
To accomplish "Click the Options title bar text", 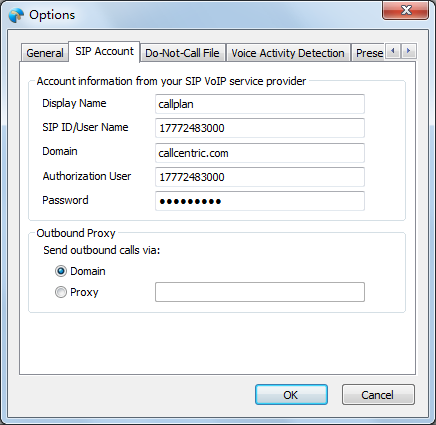I will [52, 15].
